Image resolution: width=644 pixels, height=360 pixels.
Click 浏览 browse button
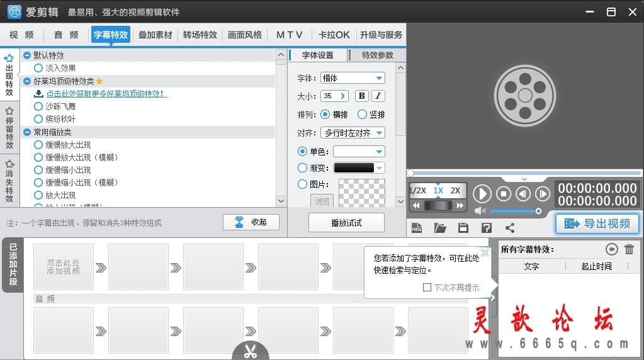pos(322,201)
